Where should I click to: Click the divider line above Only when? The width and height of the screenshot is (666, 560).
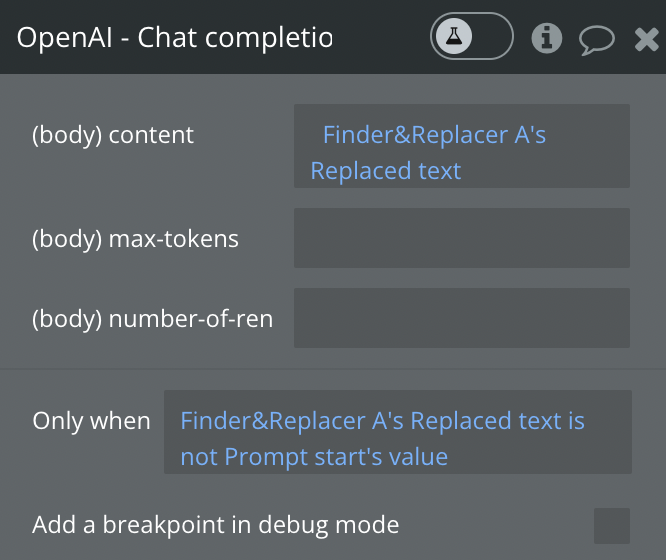(x=333, y=368)
